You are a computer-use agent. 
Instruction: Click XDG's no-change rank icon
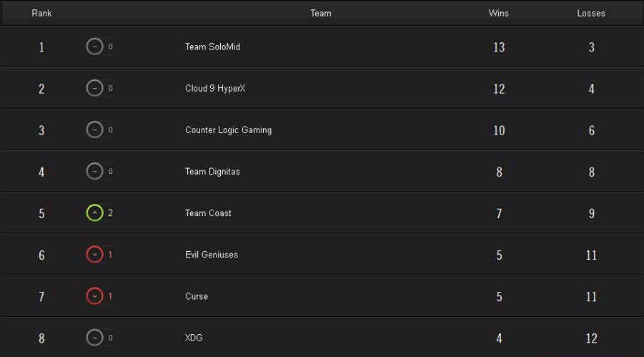point(94,338)
